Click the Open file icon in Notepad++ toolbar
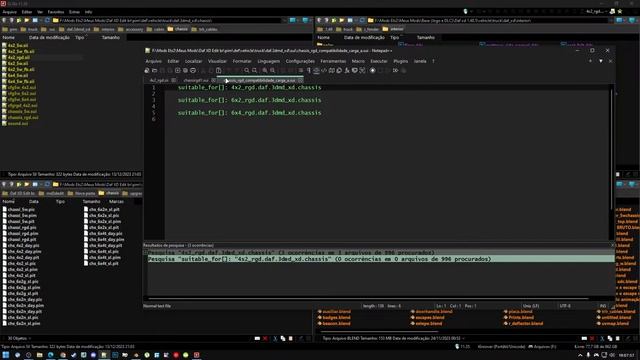The height and width of the screenshot is (360, 640). (155, 71)
